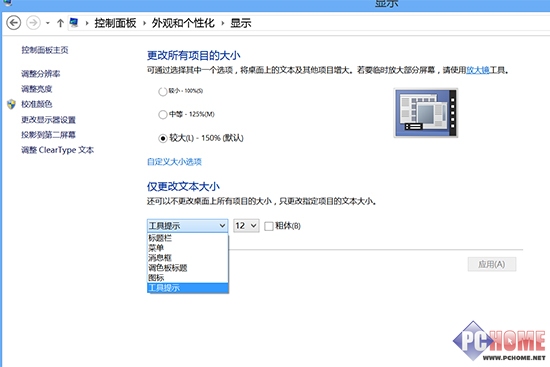Choose 消息框 from the dropdown list
The height and width of the screenshot is (367, 550).
point(188,258)
